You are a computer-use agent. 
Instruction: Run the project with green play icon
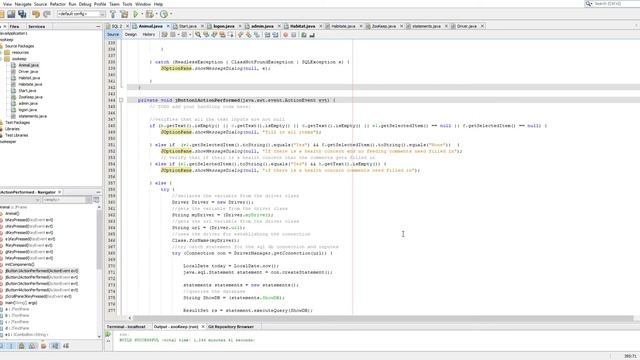click(x=136, y=14)
